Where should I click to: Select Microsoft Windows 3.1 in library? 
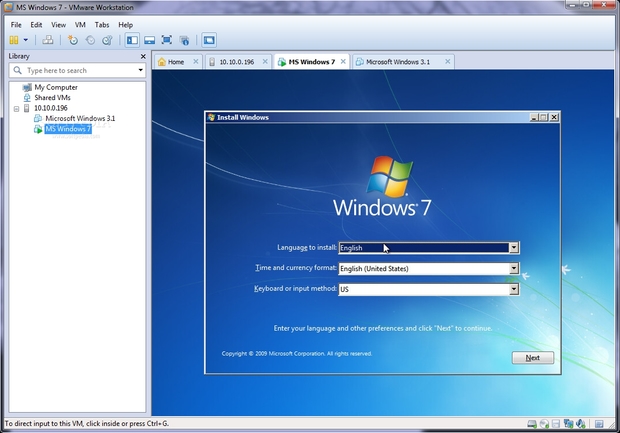click(x=79, y=118)
